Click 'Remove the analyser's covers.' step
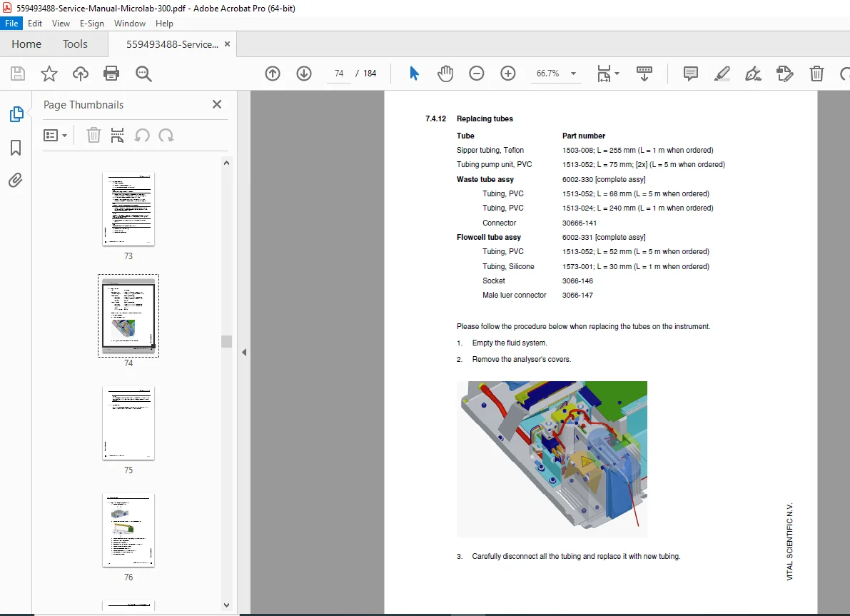The height and width of the screenshot is (616, 850). point(522,359)
